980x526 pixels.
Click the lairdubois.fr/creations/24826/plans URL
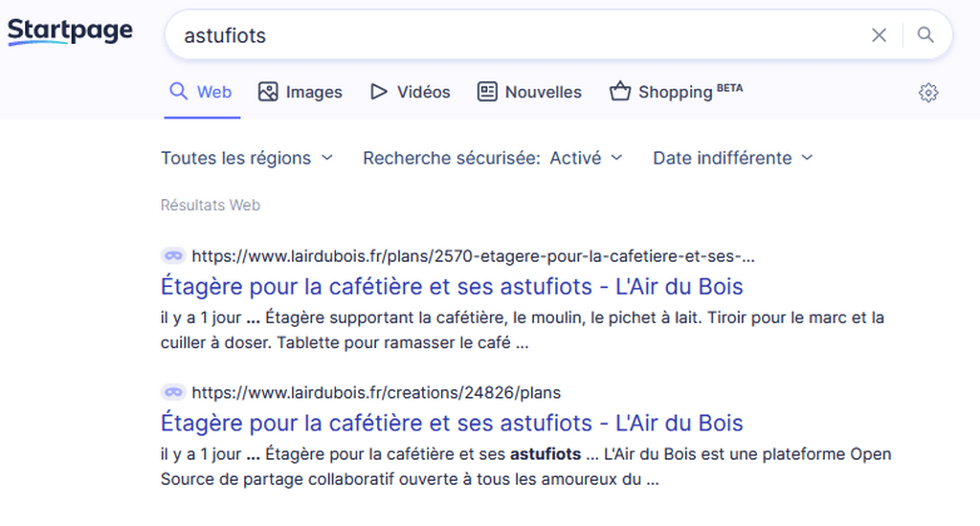[x=376, y=392]
